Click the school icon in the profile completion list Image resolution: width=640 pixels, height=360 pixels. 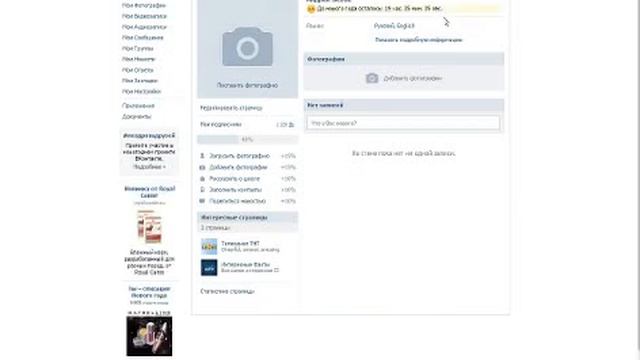[x=202, y=179]
